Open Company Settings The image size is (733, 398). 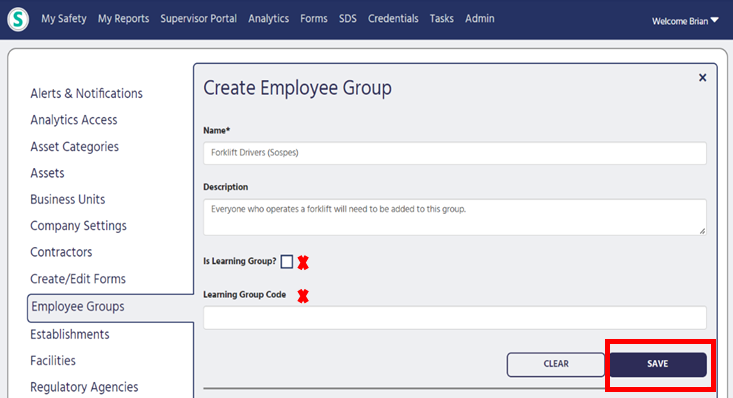79,226
